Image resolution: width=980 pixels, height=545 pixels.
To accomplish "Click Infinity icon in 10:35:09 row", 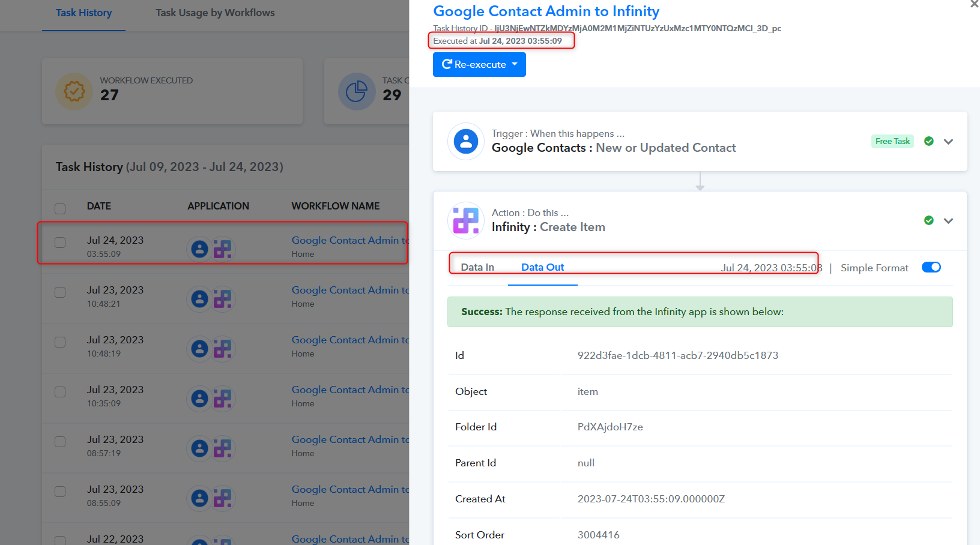I will pyautogui.click(x=223, y=398).
